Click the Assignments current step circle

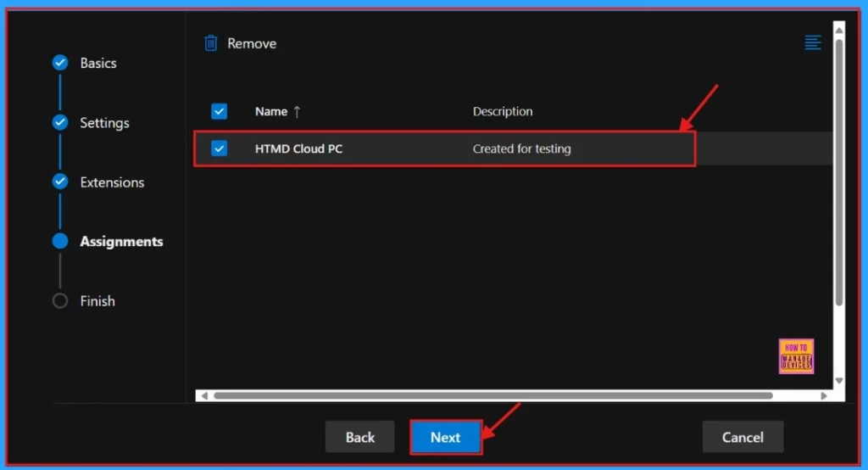60,241
